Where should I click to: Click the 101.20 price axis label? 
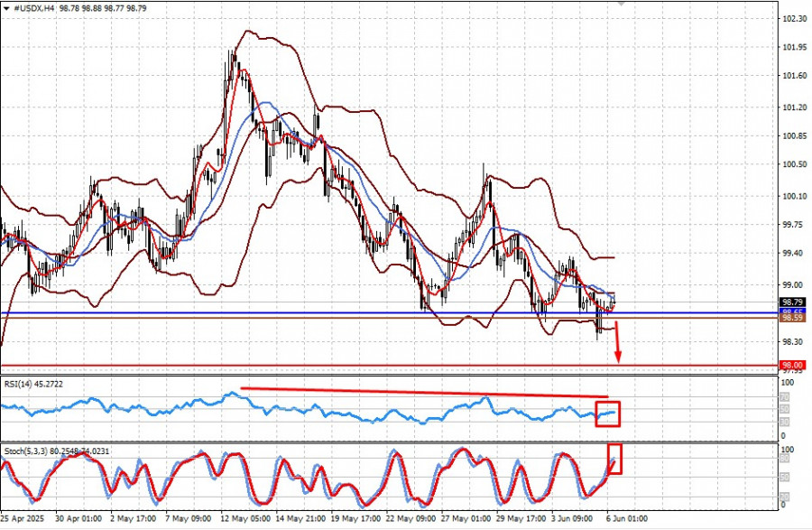(794, 107)
